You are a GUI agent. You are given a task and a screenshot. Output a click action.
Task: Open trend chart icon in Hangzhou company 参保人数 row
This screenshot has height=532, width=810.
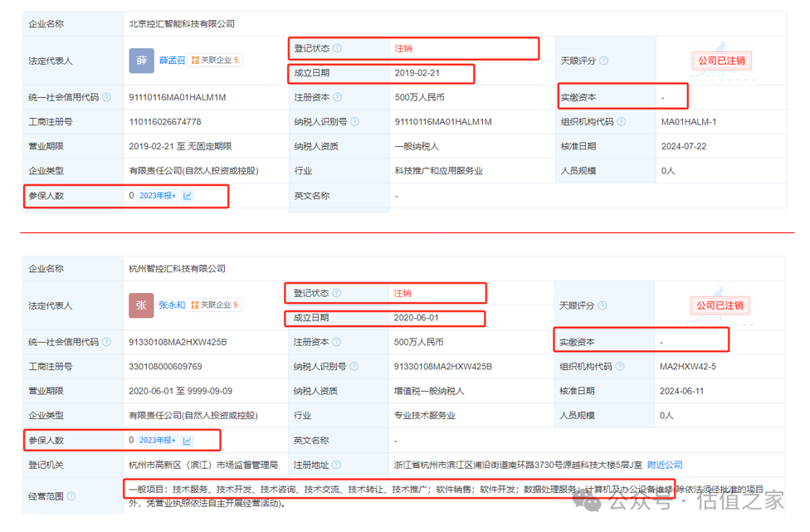click(x=187, y=441)
